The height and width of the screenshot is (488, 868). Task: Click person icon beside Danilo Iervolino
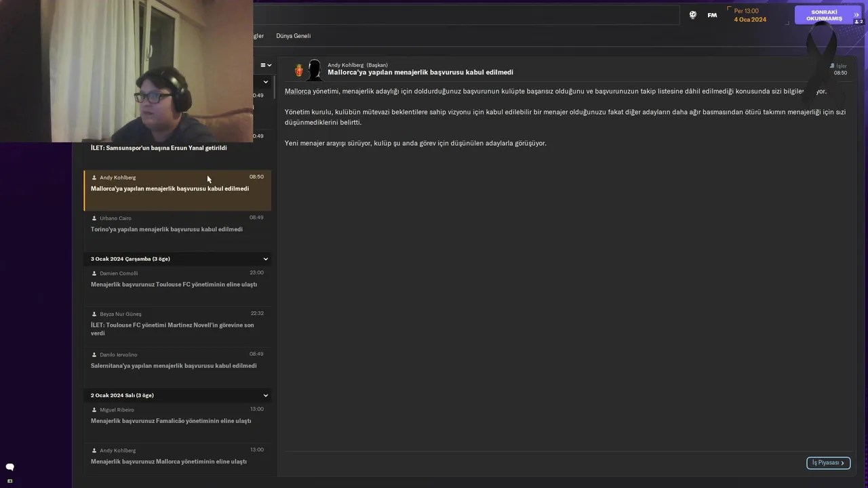(94, 354)
